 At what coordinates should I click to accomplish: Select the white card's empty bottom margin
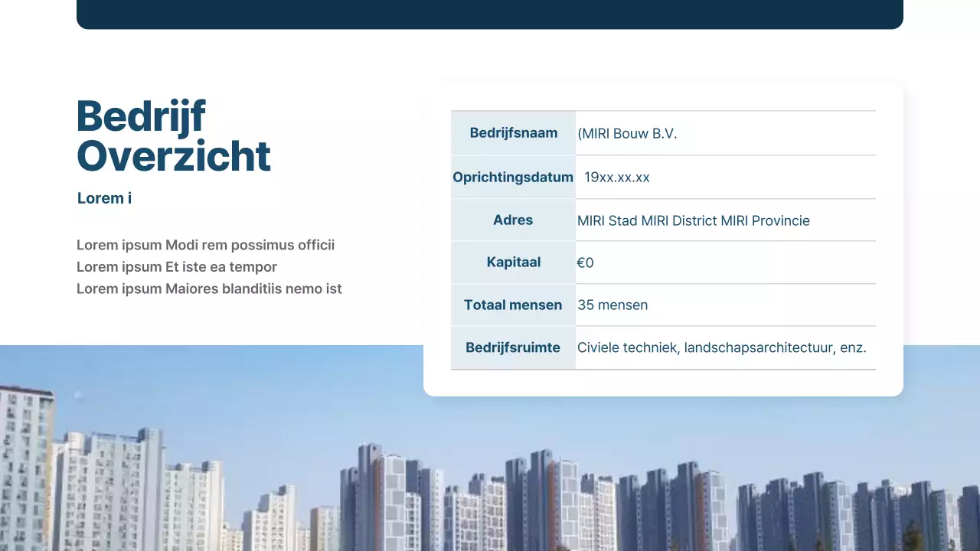click(663, 383)
